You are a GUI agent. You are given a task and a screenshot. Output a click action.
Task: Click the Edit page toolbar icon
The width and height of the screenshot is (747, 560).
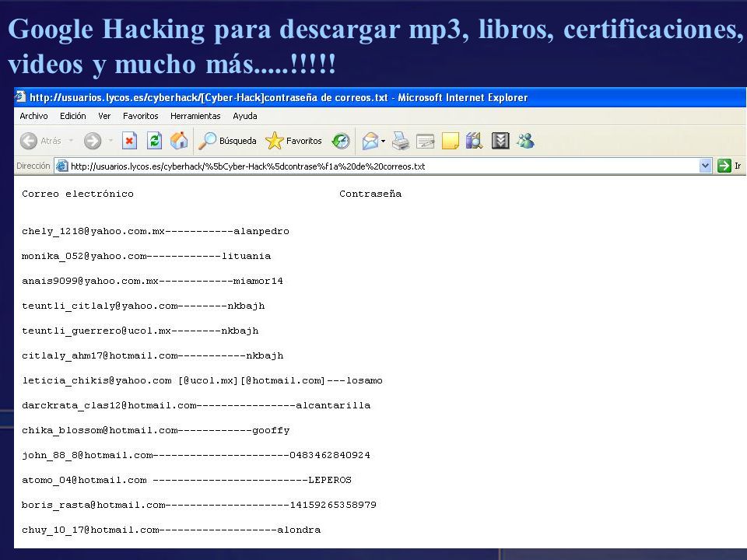[425, 142]
